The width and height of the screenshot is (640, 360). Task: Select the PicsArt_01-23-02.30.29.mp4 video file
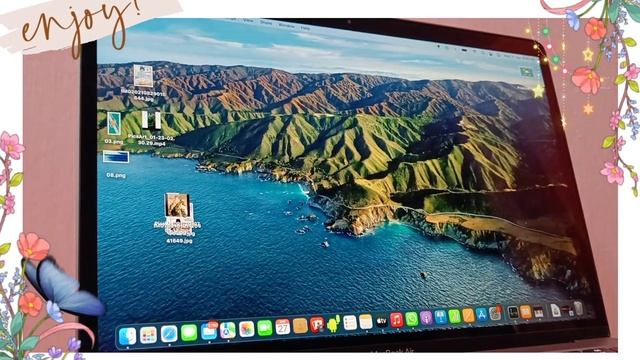coord(151,121)
